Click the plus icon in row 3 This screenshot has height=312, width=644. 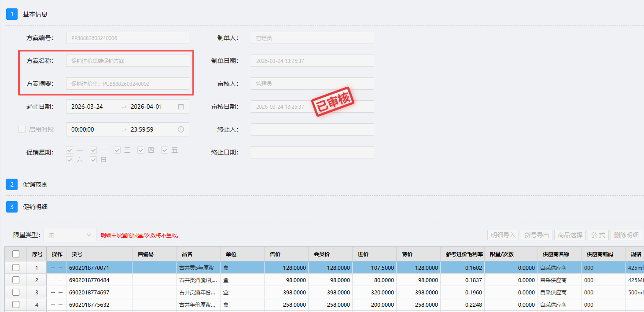click(x=53, y=292)
